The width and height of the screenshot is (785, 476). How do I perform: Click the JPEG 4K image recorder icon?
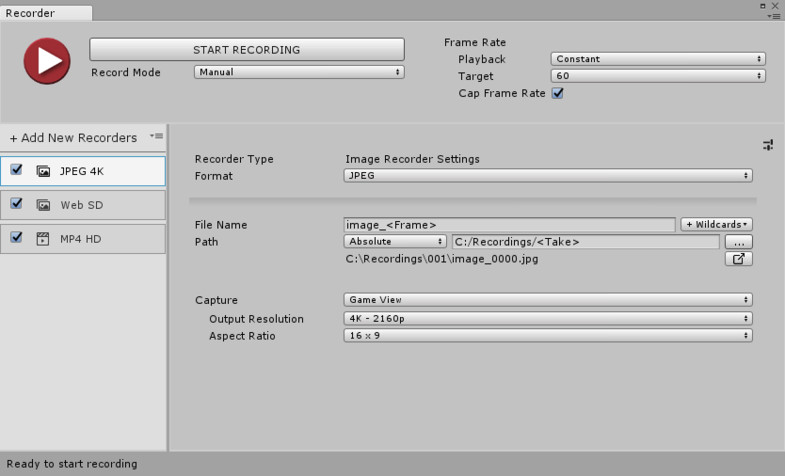(x=43, y=171)
